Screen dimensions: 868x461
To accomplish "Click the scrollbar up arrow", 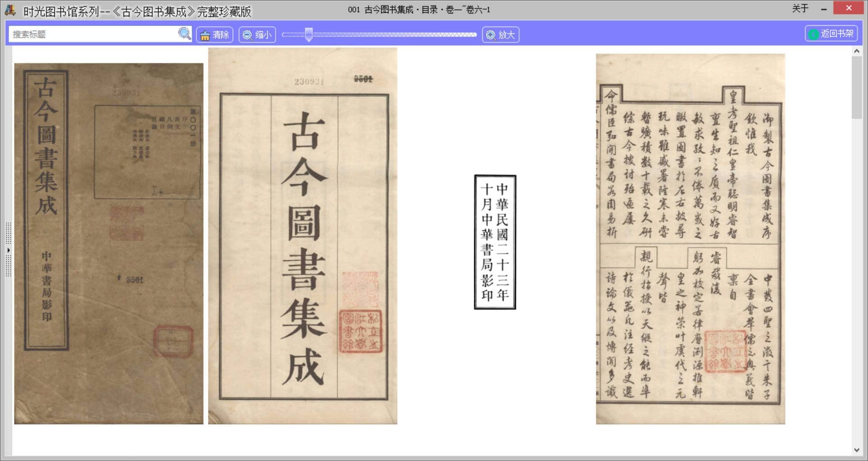I will point(857,52).
